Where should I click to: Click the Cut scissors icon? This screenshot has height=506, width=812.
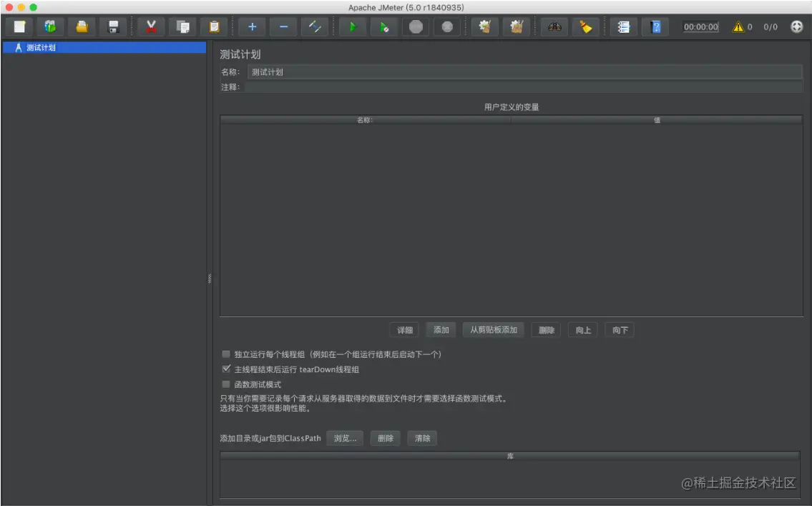[x=151, y=27]
